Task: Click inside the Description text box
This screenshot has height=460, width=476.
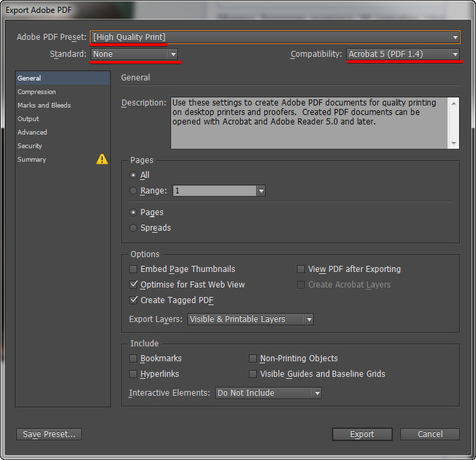Action: coord(309,123)
